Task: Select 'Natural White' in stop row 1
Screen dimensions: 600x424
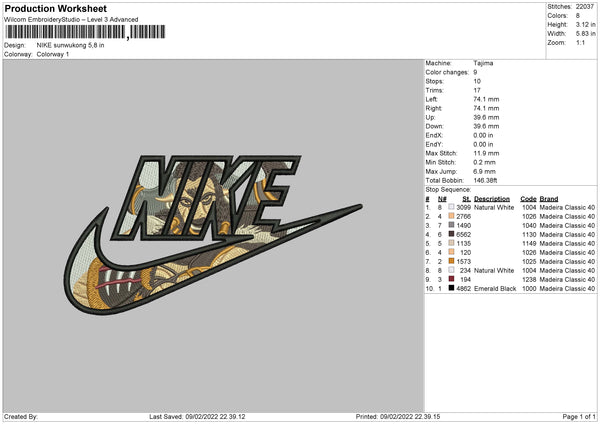Action: pyautogui.click(x=494, y=207)
